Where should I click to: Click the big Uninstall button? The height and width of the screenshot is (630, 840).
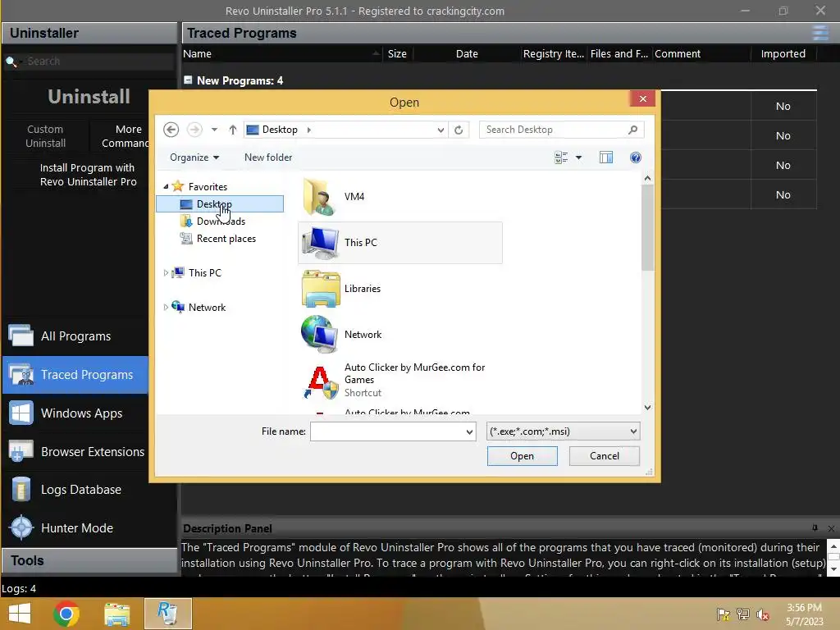point(89,97)
